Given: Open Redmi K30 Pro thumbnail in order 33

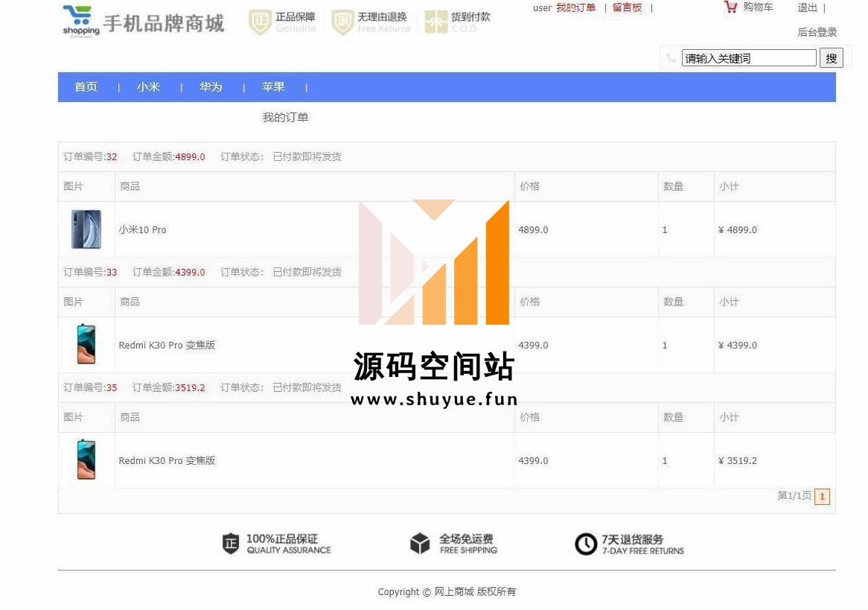Looking at the screenshot, I should [86, 345].
